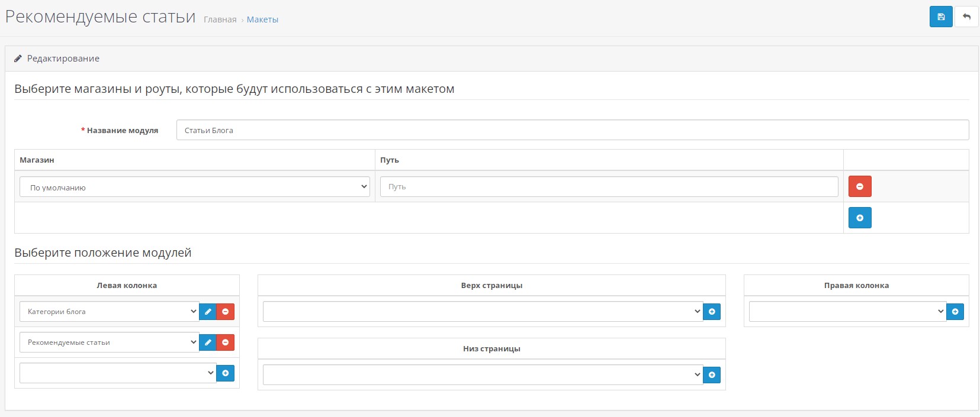The width and height of the screenshot is (980, 417).
Task: Remove the Категории блога module
Action: (226, 312)
